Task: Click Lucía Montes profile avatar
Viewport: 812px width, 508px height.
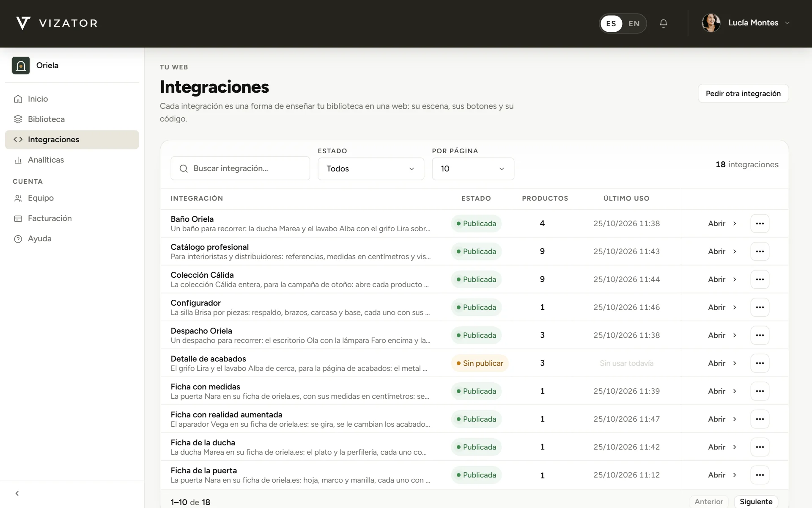Action: (711, 23)
